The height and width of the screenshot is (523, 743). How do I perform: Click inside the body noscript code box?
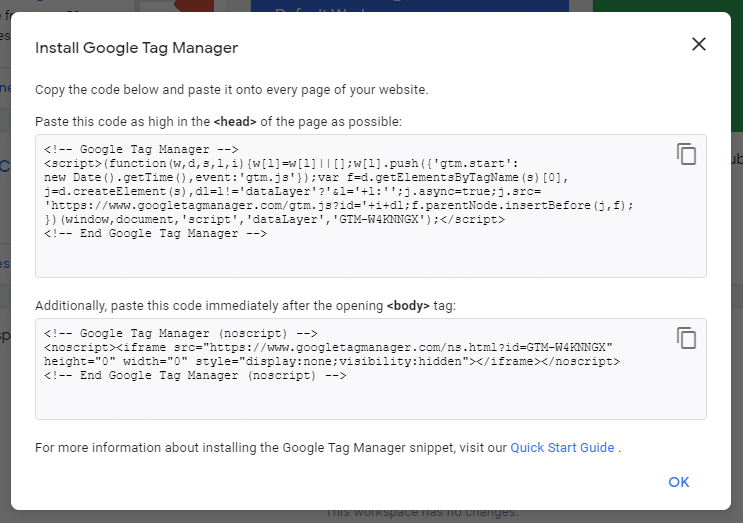tap(371, 369)
